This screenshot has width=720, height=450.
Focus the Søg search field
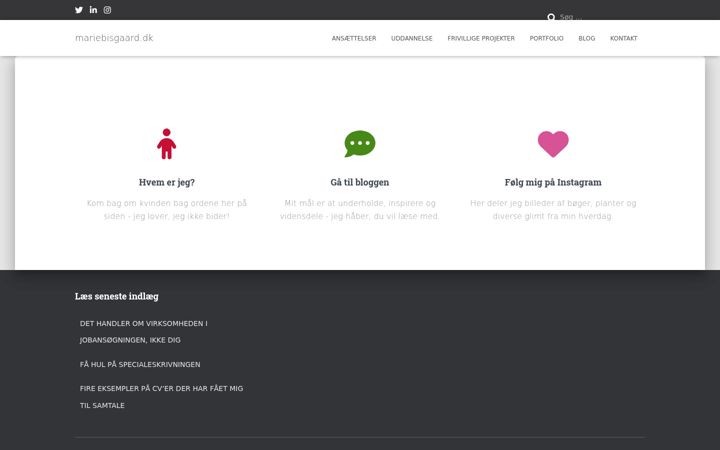point(597,17)
